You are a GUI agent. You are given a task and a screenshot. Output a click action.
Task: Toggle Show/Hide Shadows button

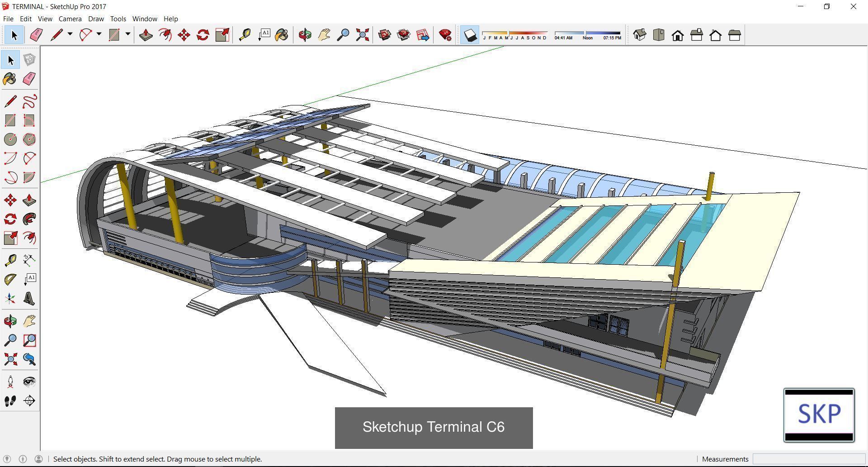(470, 35)
